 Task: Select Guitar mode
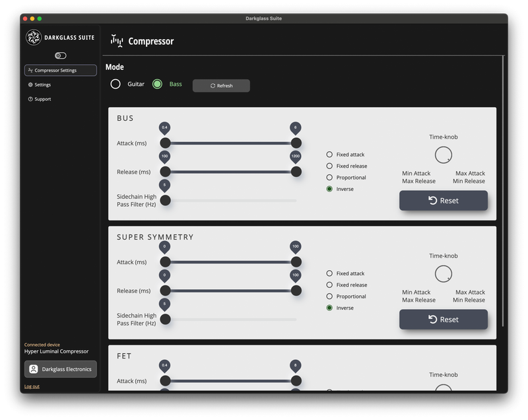[115, 85]
